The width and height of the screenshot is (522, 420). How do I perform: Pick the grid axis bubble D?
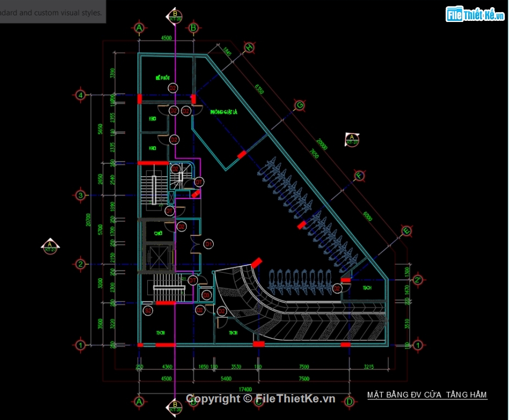349,402
